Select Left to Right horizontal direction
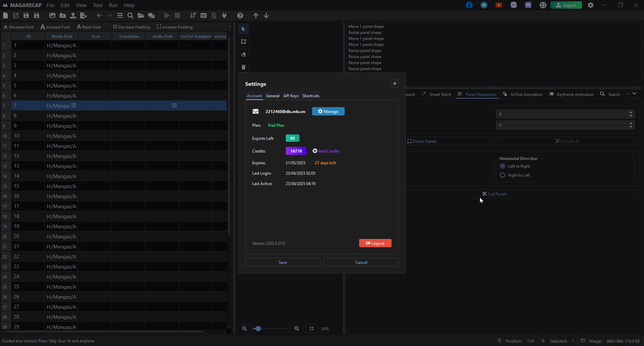This screenshot has width=644, height=346. point(515,166)
